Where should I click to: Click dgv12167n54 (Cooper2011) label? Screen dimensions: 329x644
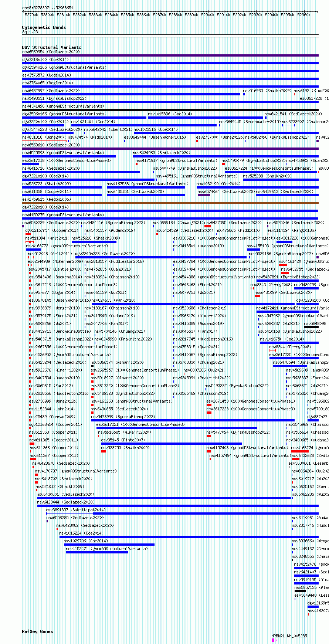52,230
